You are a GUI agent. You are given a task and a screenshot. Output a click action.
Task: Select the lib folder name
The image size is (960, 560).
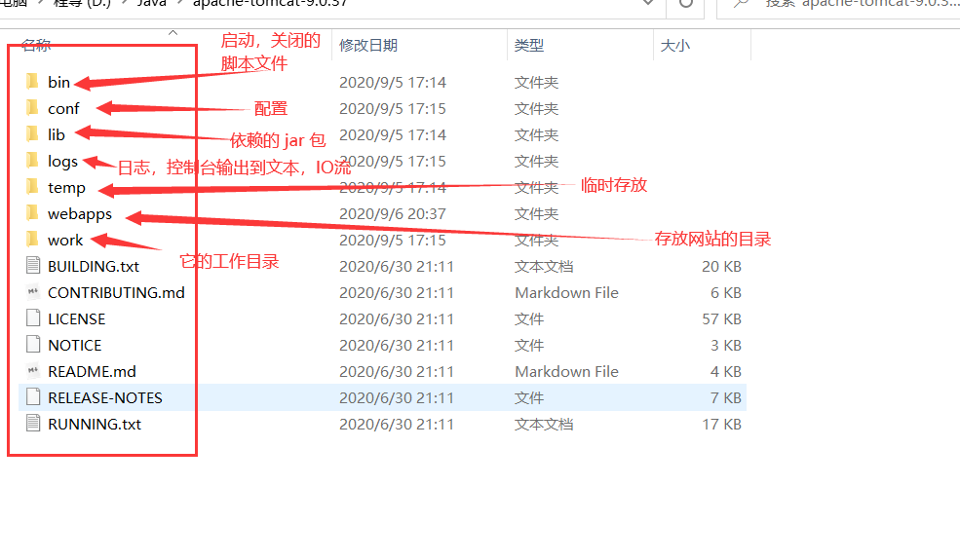click(57, 134)
